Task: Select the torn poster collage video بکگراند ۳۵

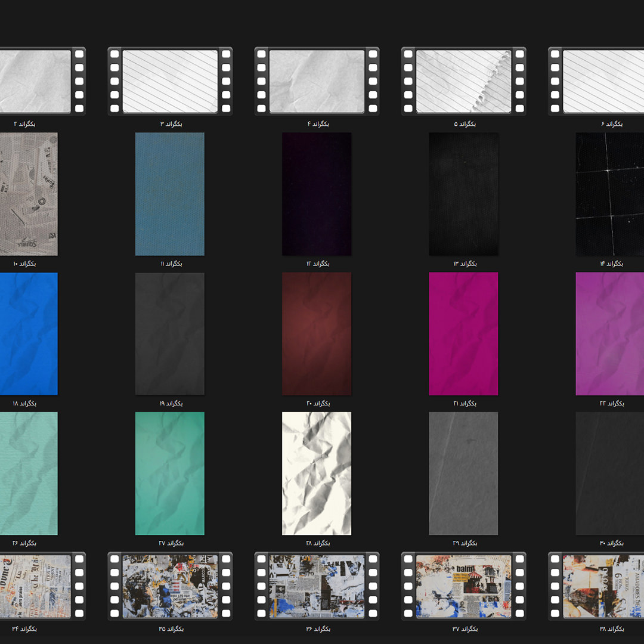Action: [170, 586]
